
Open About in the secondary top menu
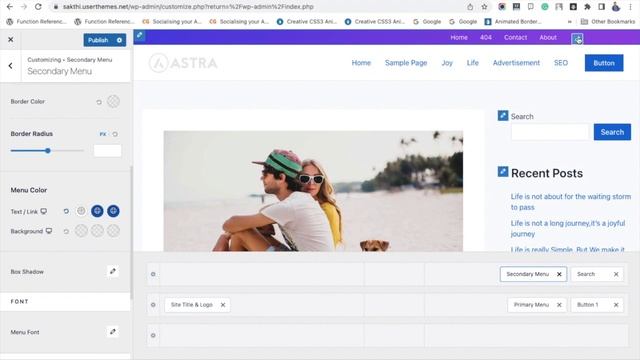coord(548,37)
